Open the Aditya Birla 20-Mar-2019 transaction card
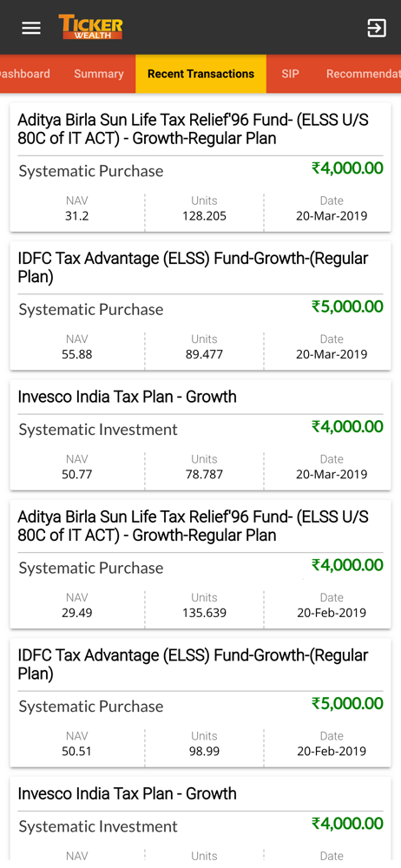Screen dimensions: 401x868 pos(200,168)
